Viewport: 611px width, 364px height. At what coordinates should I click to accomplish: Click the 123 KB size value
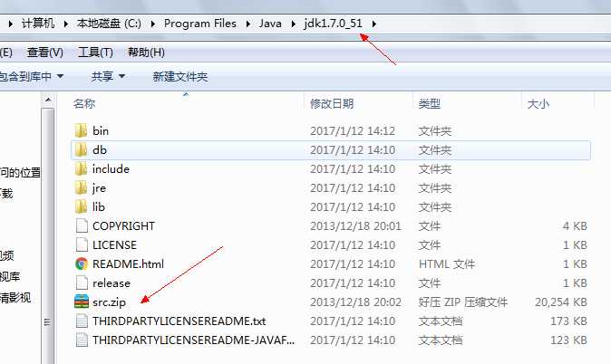(568, 340)
